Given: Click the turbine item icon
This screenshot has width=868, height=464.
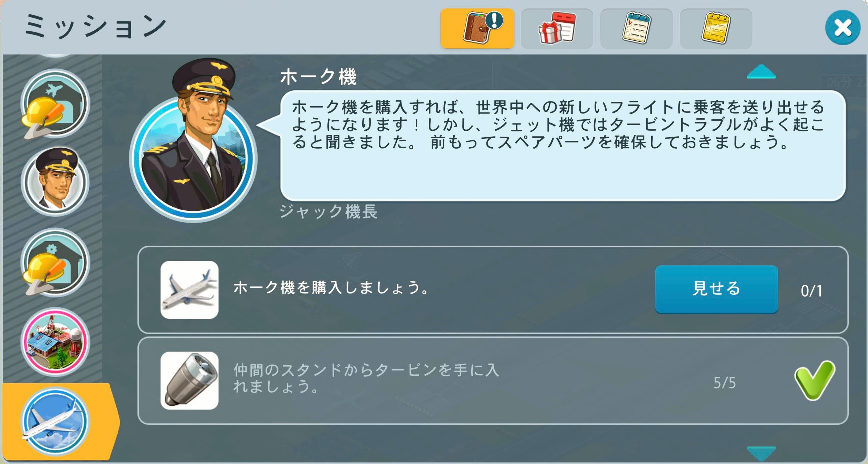Looking at the screenshot, I should (189, 380).
